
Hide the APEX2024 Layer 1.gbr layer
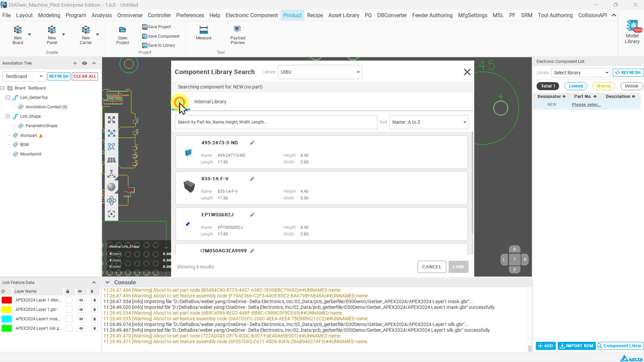point(81,309)
